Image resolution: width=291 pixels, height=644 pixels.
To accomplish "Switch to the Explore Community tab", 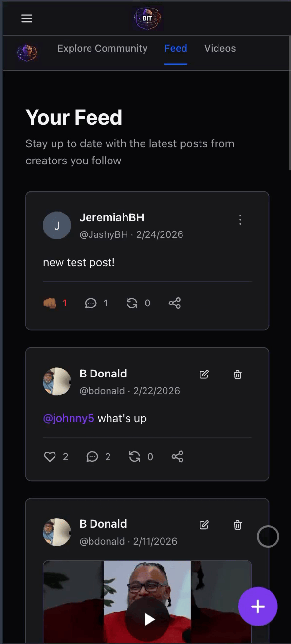I will [102, 48].
